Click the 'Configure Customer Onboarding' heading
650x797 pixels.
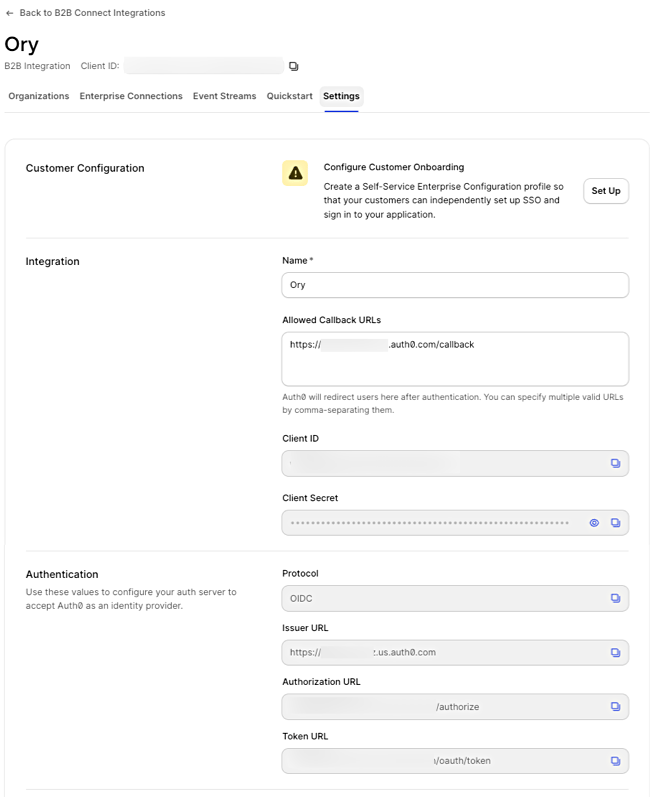pos(394,167)
